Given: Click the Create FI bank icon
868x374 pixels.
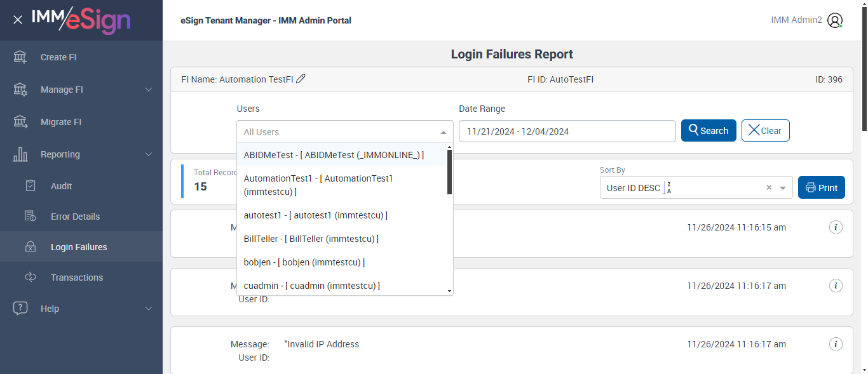Looking at the screenshot, I should point(20,57).
